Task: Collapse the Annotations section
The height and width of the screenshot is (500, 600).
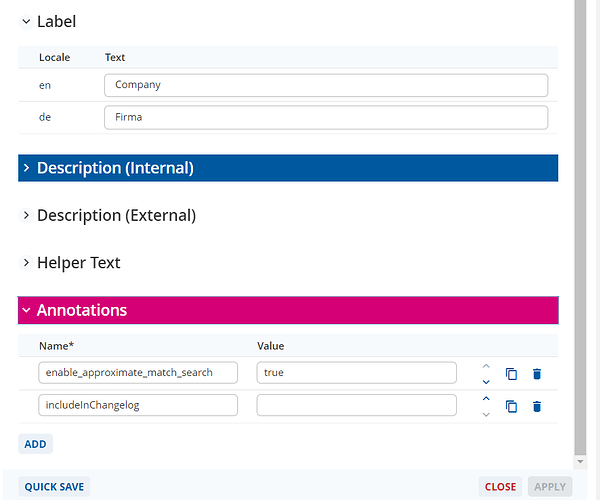Action: tap(288, 310)
